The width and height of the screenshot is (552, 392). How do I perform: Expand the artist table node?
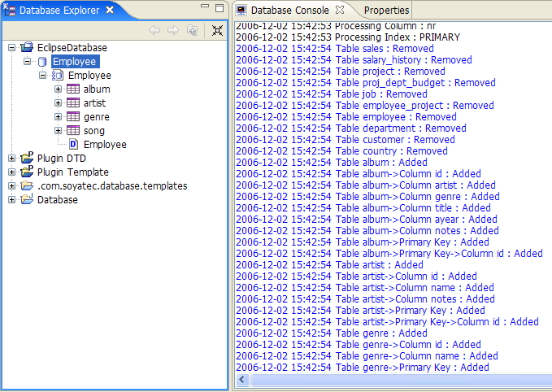[59, 103]
